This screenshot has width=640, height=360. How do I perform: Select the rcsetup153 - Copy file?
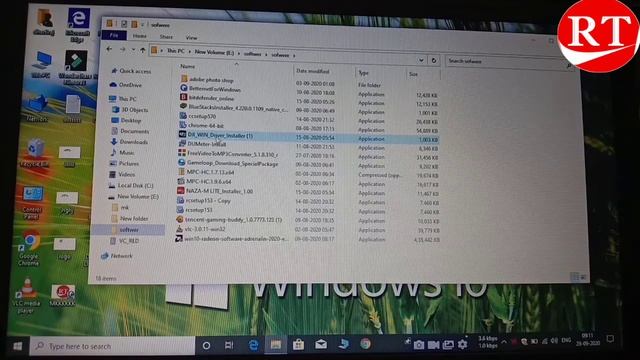click(204, 201)
